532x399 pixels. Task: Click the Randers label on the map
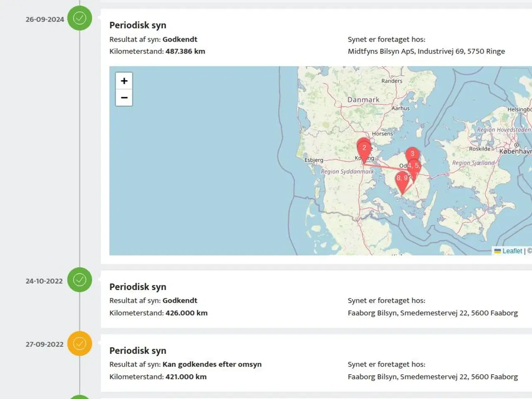coord(392,81)
